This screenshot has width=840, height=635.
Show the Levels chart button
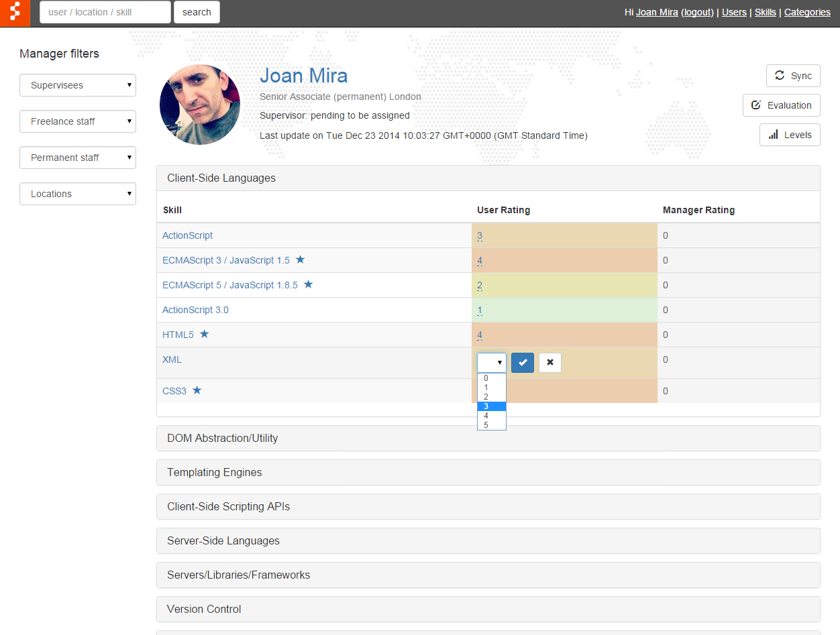pyautogui.click(x=790, y=135)
